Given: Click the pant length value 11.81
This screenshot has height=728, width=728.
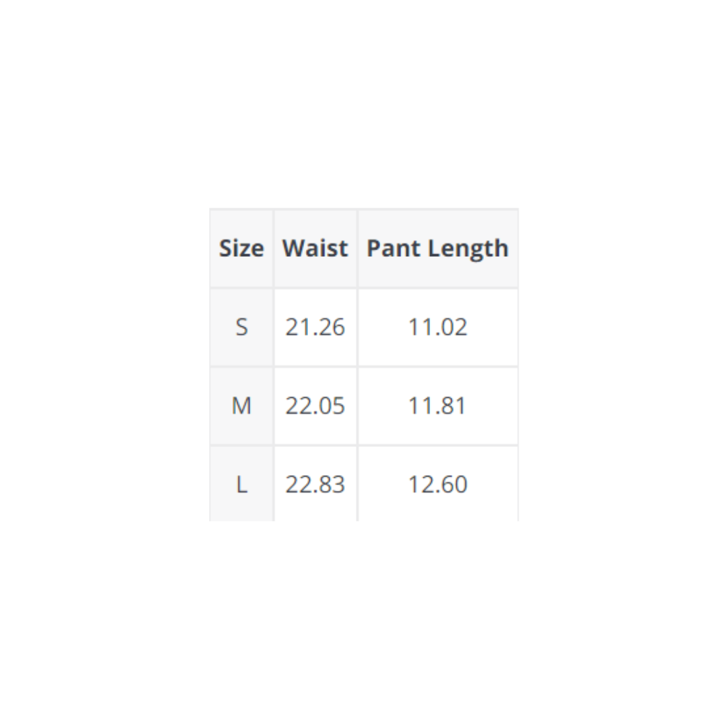Looking at the screenshot, I should [x=437, y=406].
